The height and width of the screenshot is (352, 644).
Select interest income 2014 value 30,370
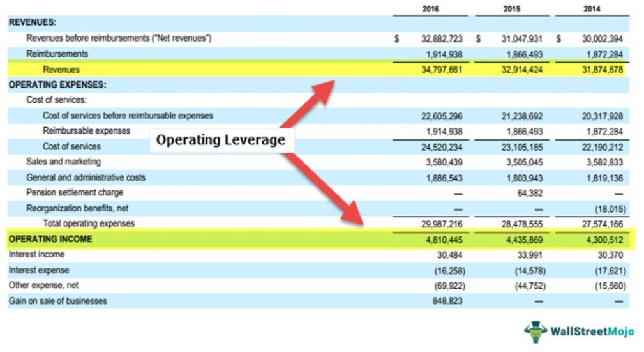(610, 256)
